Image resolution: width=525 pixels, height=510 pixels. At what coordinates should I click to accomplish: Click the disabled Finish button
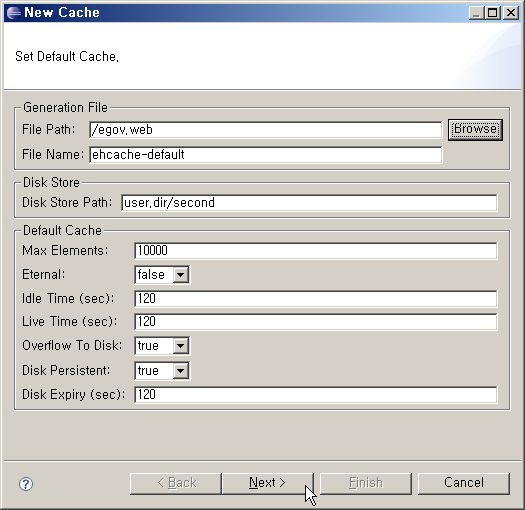point(366,483)
